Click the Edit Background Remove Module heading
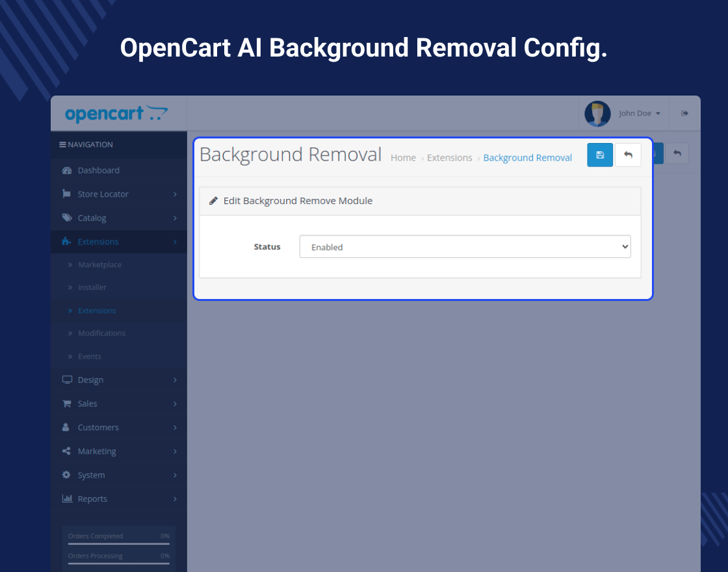The height and width of the screenshot is (572, 728). click(x=298, y=201)
